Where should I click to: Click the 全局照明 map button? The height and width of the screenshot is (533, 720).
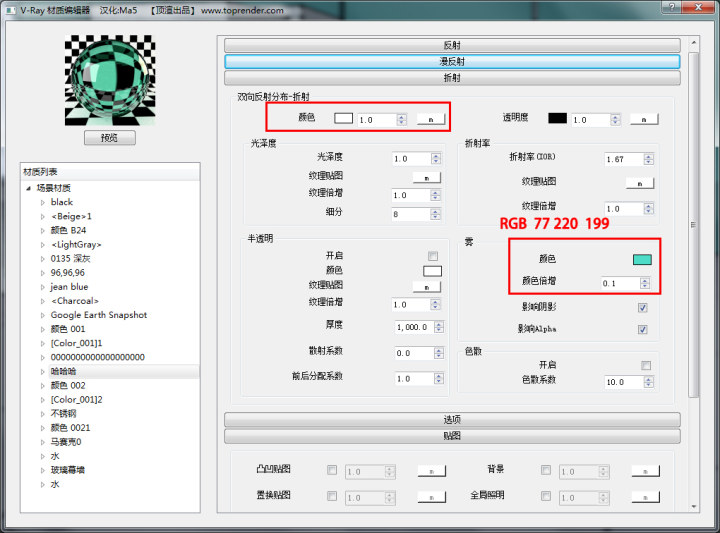(646, 497)
